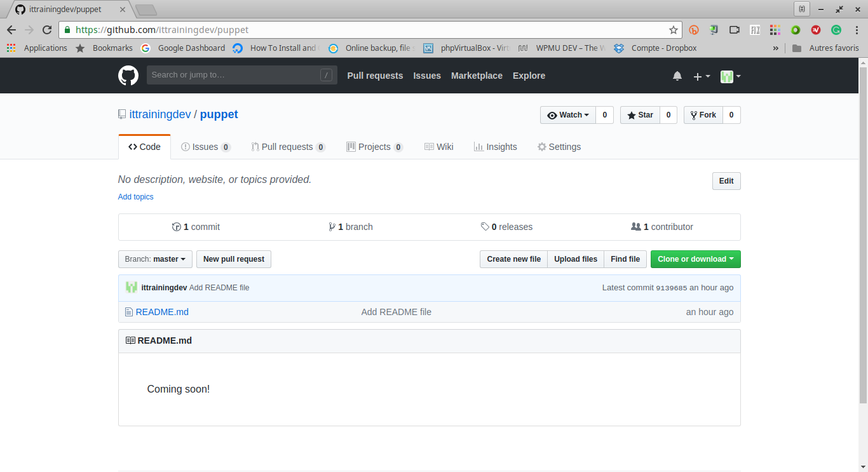This screenshot has height=472, width=868.
Task: Open the Chrome three-dot menu
Action: click(x=855, y=30)
